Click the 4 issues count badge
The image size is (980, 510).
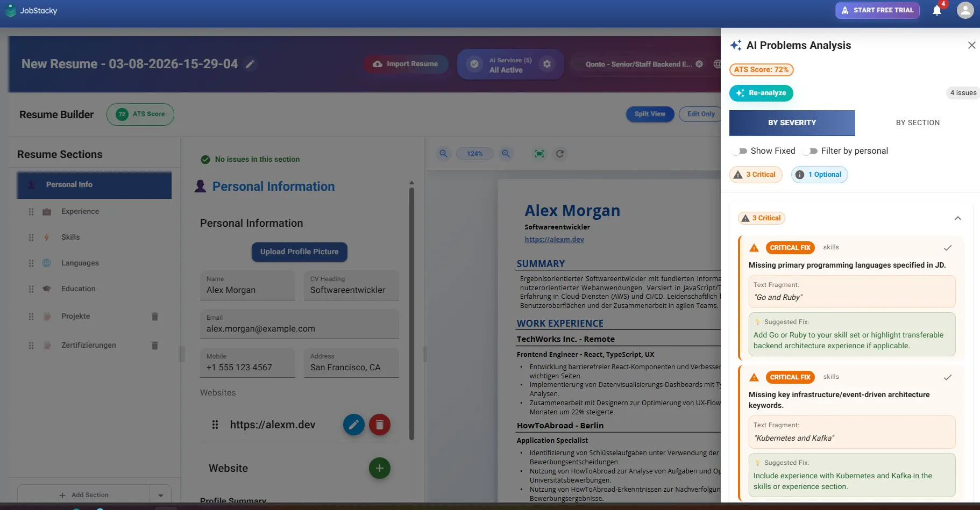[963, 93]
